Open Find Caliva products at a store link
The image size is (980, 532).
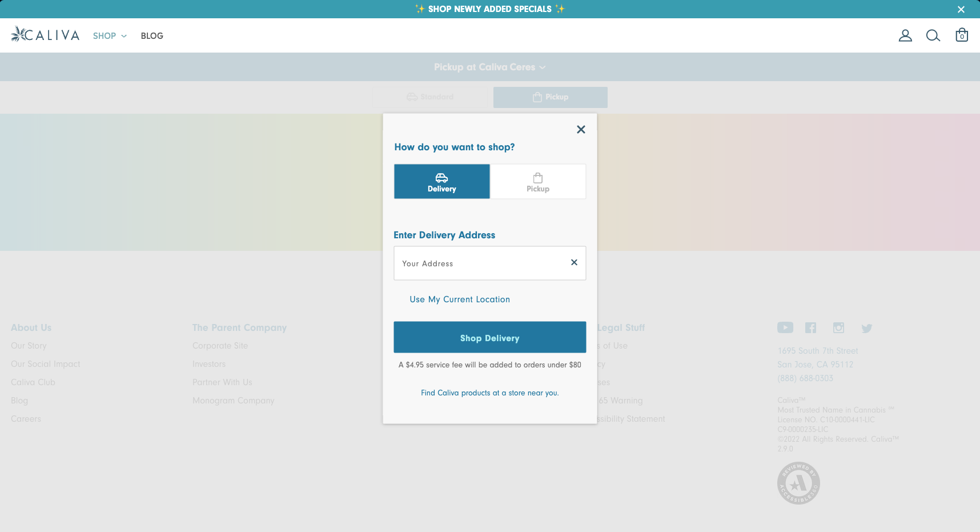pyautogui.click(x=490, y=393)
